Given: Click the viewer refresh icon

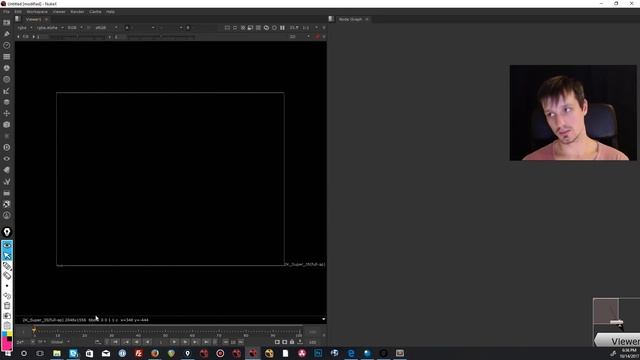Looking at the screenshot, I should 266,28.
